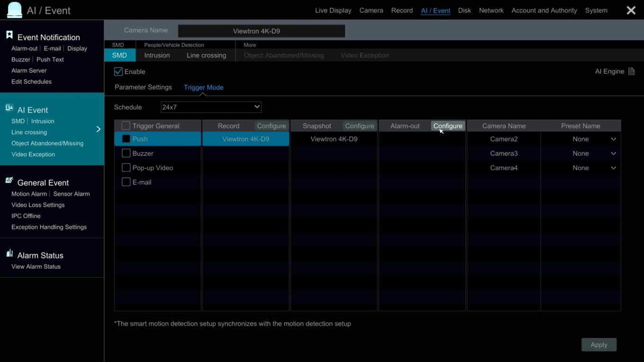Open the Network menu
644x362 pixels.
[491, 10]
